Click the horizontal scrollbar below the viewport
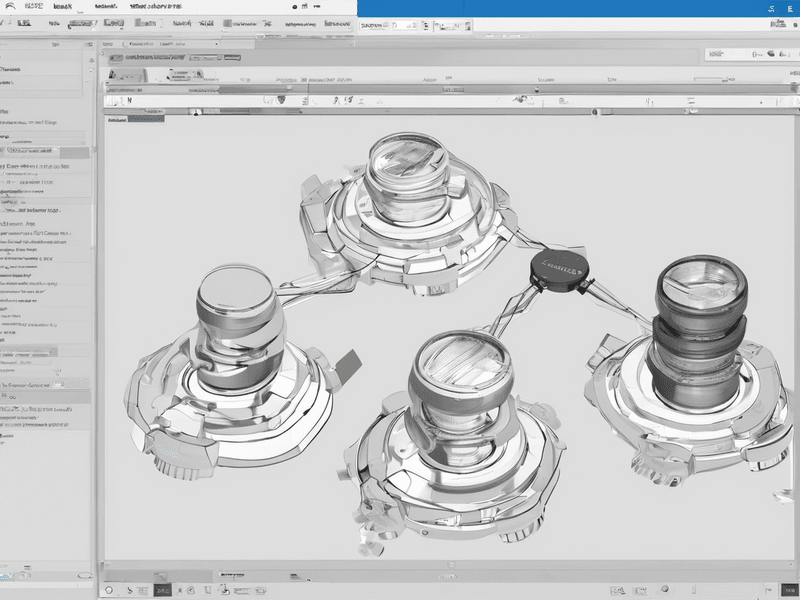This screenshot has height=600, width=800. click(449, 565)
